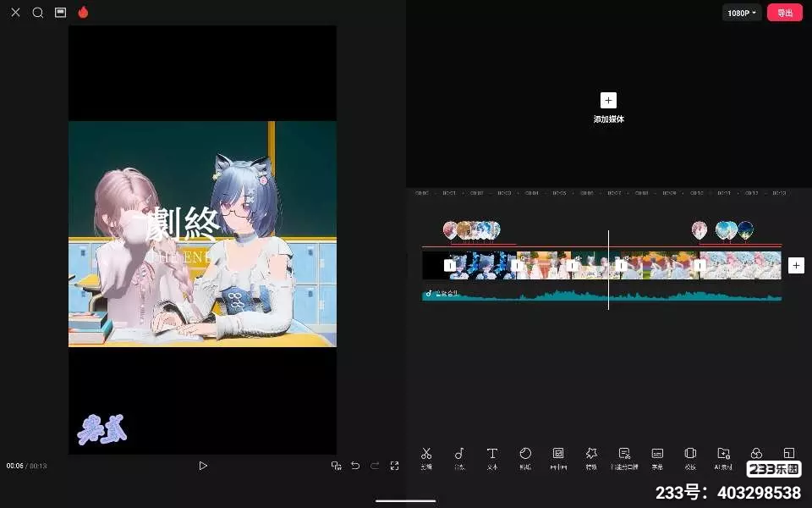
Task: Click the red 导出 export button
Action: pyautogui.click(x=785, y=13)
